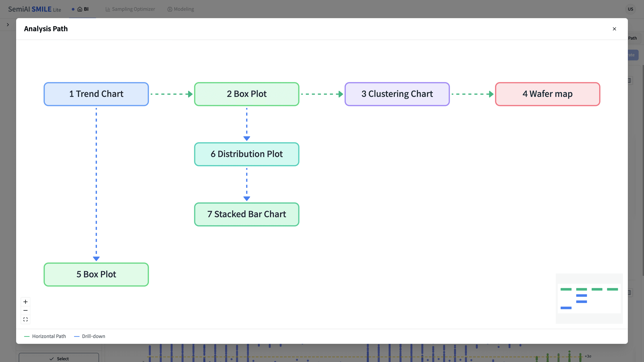This screenshot has width=644, height=362.
Task: Select the 3 Clustering Chart node
Action: coord(397,94)
